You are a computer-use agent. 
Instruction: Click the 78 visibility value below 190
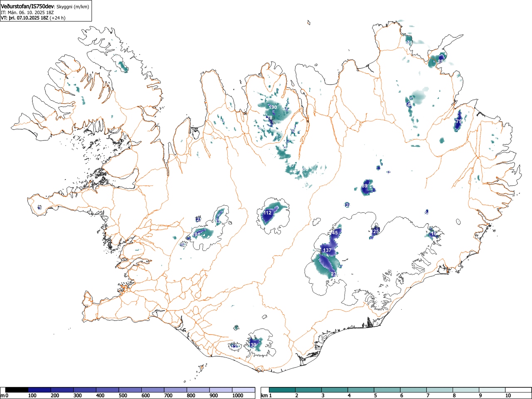269,118
